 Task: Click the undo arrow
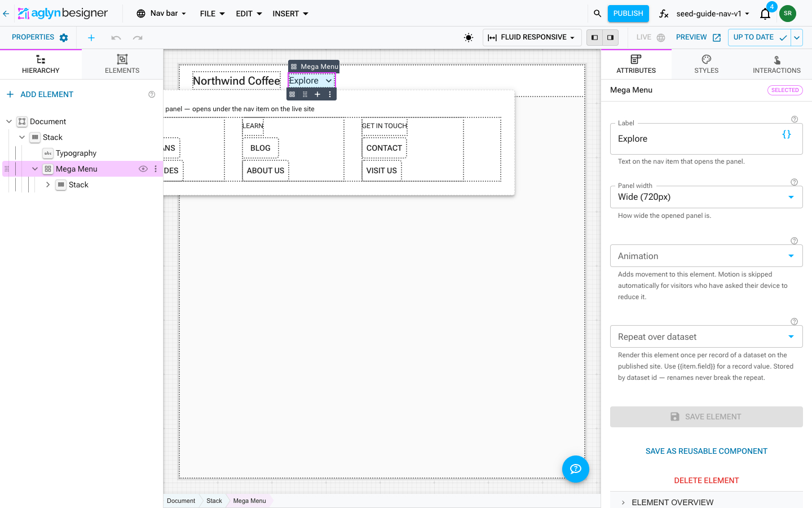[x=116, y=38]
